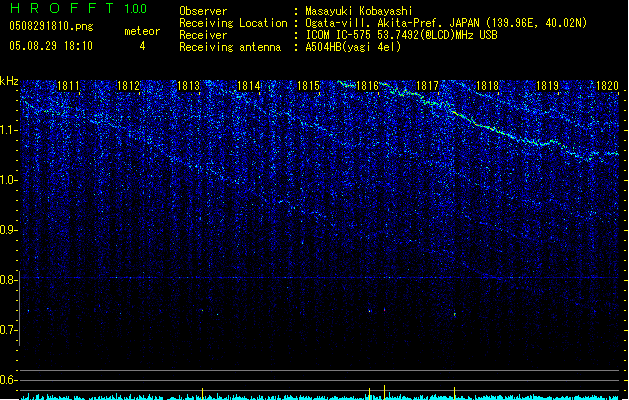The image size is (629, 400).
Task: Click the kHz axis unit label
Action: point(9,80)
